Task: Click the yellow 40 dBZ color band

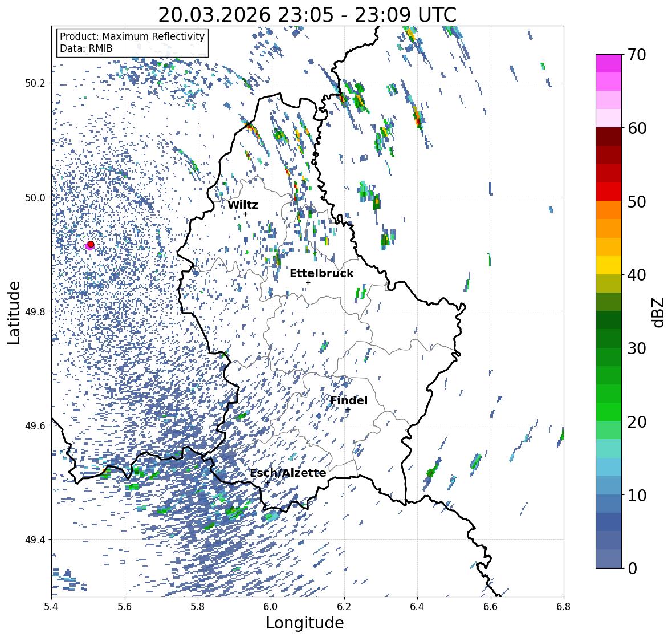Action: 609,265
